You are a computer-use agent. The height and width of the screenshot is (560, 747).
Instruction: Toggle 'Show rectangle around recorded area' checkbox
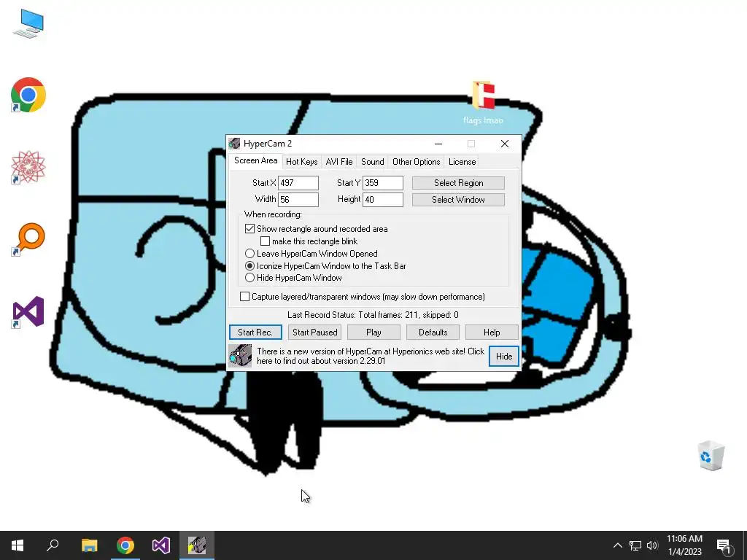(249, 228)
